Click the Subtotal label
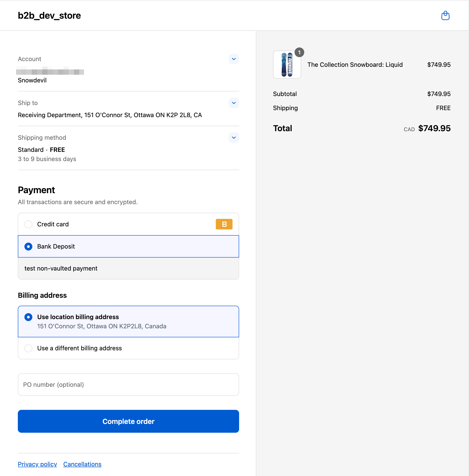Screen dimensions: 469x476 click(285, 94)
